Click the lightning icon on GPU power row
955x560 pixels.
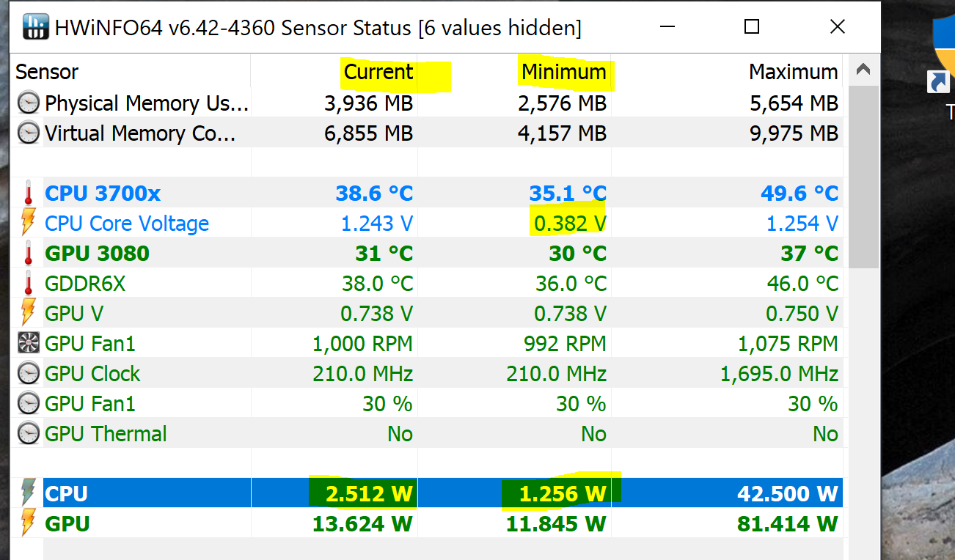coord(28,523)
